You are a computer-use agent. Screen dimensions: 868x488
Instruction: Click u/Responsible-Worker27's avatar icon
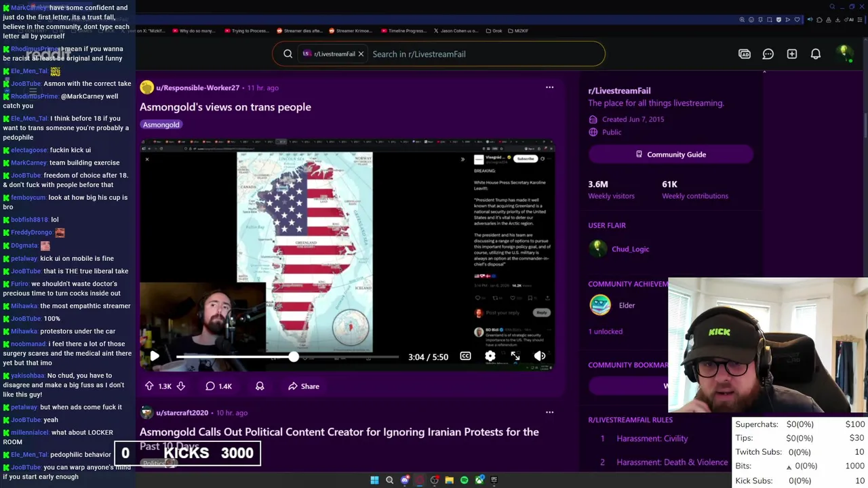[x=146, y=87]
